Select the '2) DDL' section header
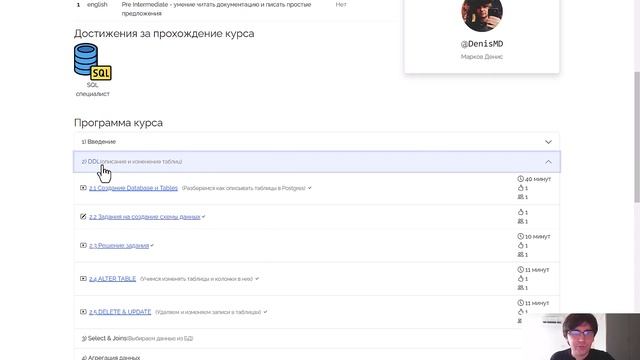The width and height of the screenshot is (640, 360). pos(316,162)
